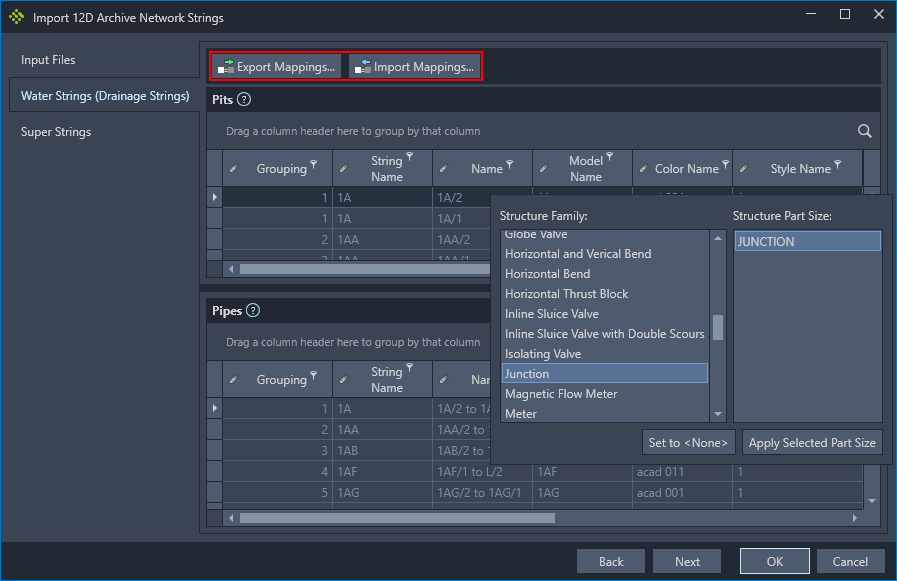Click Structure Family list scroll down arrow
Image resolution: width=897 pixels, height=581 pixels.
718,414
